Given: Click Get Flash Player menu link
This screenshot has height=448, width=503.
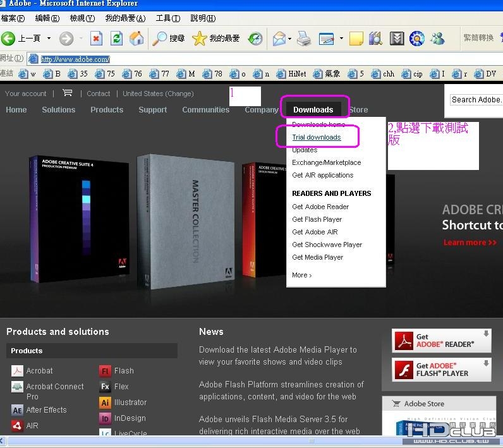Looking at the screenshot, I should coord(317,219).
